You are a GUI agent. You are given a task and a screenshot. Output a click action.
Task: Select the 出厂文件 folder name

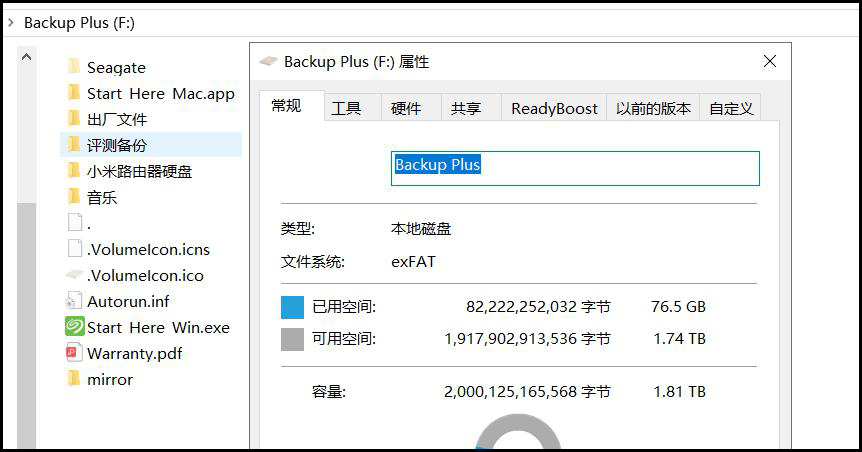[x=117, y=119]
